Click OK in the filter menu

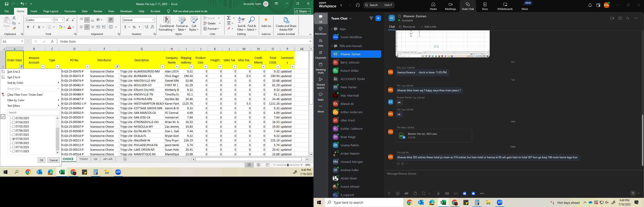tap(42, 160)
